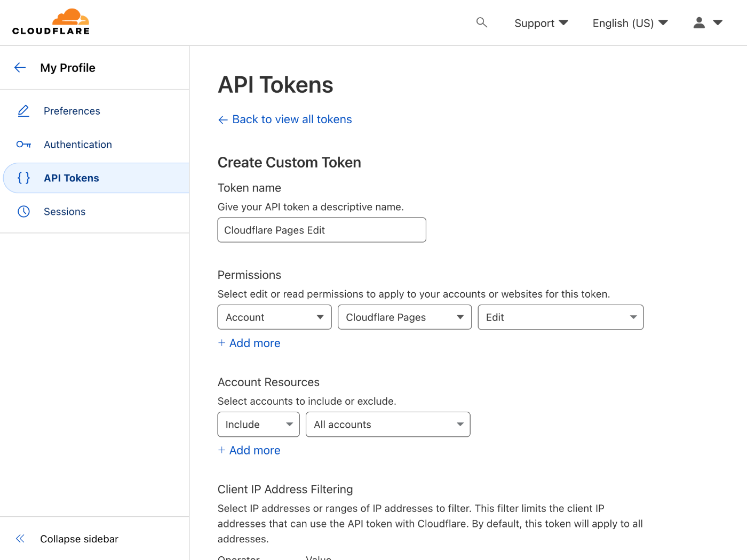
Task: Click the Preferences pencil icon
Action: (23, 111)
